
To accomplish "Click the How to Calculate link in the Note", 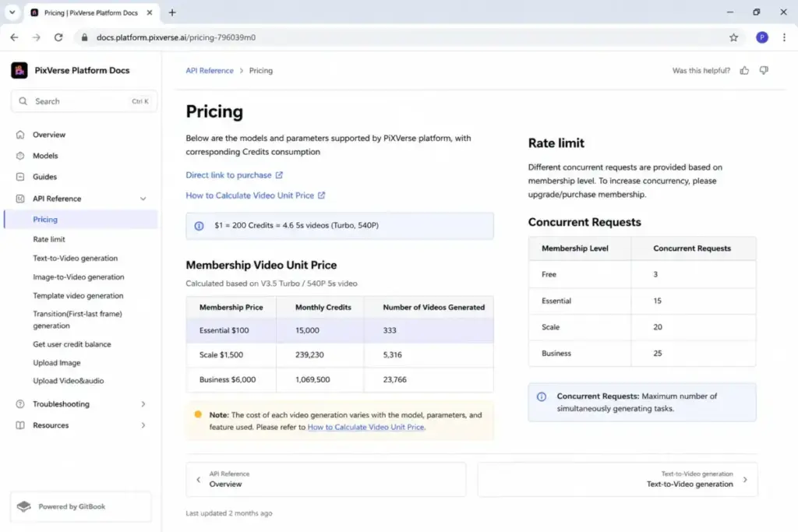I will coord(366,427).
